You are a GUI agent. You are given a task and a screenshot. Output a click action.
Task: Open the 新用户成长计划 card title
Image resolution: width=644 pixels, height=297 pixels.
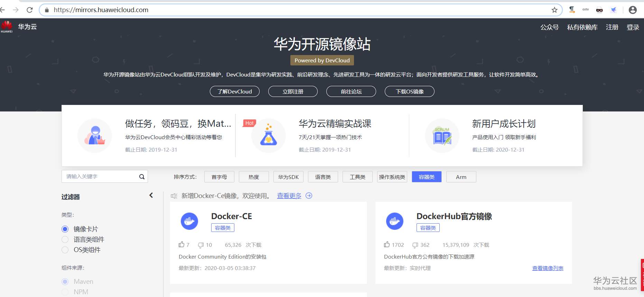tap(504, 124)
